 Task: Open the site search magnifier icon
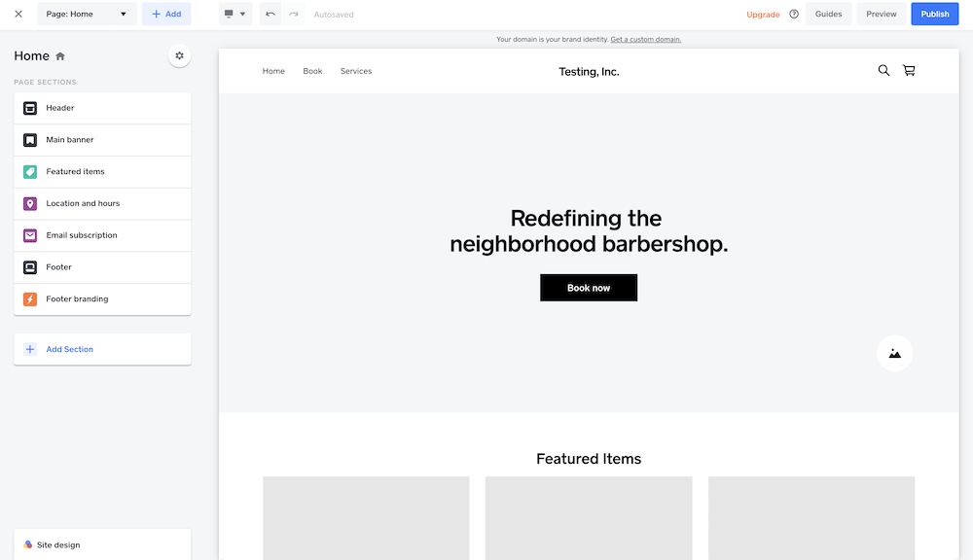point(883,70)
